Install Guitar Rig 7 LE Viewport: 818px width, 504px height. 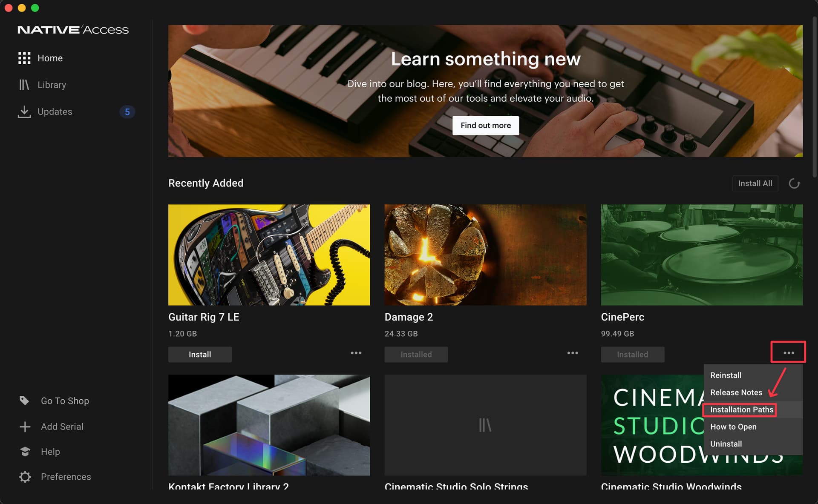pos(200,355)
